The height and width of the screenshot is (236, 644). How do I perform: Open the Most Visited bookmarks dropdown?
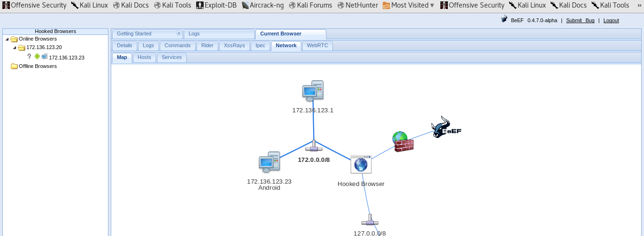tap(408, 5)
